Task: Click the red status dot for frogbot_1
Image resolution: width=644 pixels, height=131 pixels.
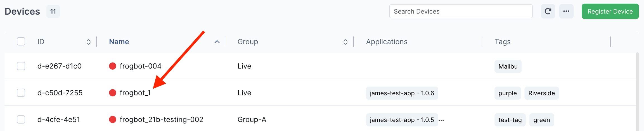Action: coord(112,93)
